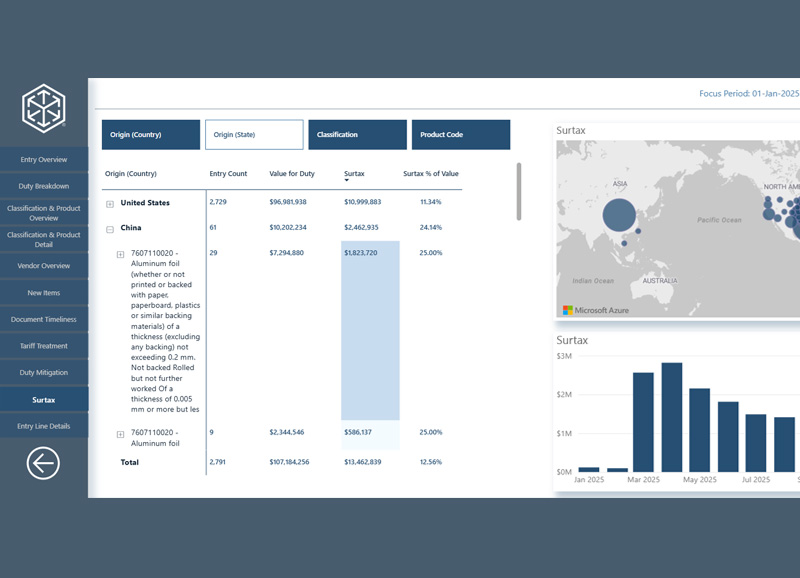Viewport: 800px width, 578px height.
Task: Collapse the China row
Action: click(110, 228)
